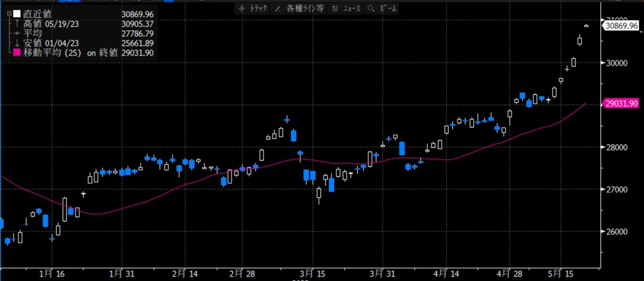Click the 26000 price axis label
644x281 pixels.
(617, 231)
